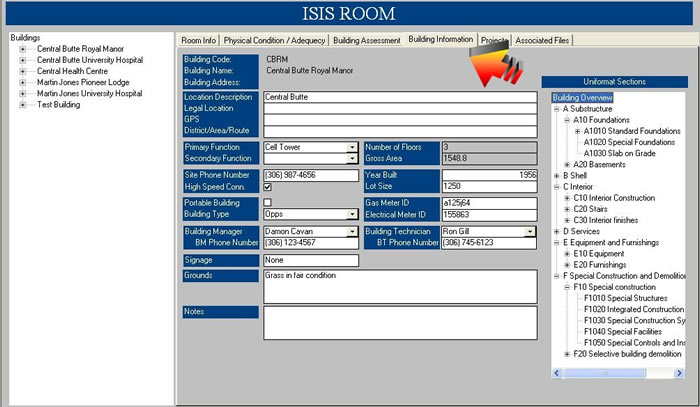Viewport: 700px width, 407px height.
Task: Expand F20 Selective building demolition node
Action: [x=567, y=354]
